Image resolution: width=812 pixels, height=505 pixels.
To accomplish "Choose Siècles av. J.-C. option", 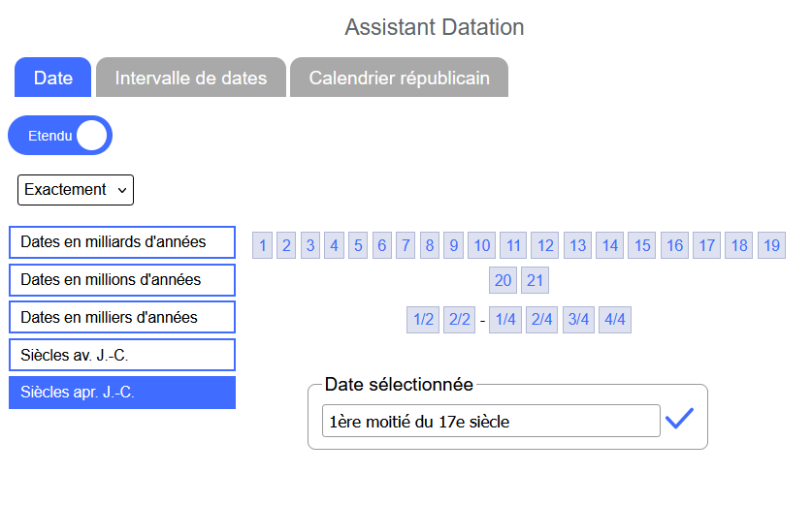I will pos(122,355).
